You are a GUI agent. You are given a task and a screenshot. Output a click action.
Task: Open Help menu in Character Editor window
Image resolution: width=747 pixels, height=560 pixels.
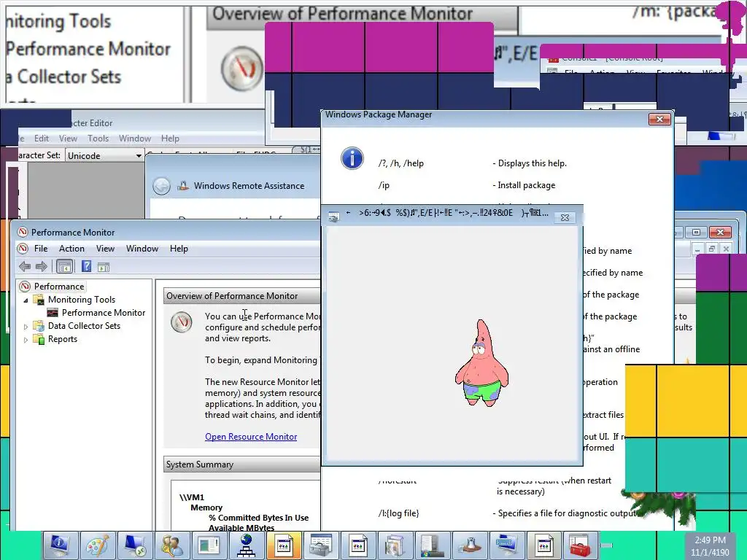coord(170,138)
